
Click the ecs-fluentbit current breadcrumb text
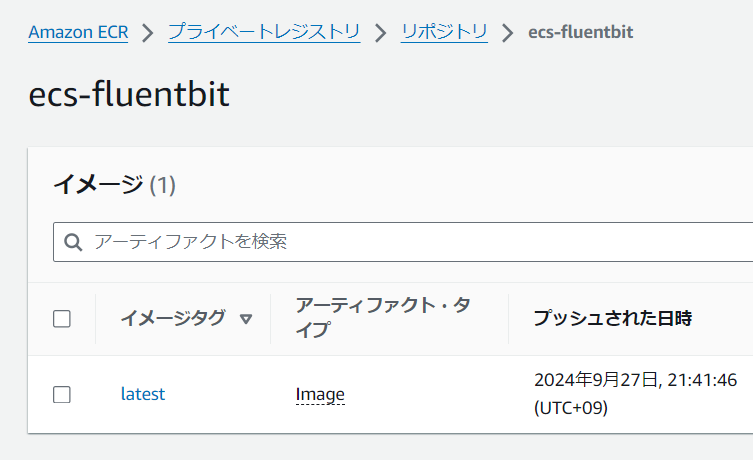581,32
